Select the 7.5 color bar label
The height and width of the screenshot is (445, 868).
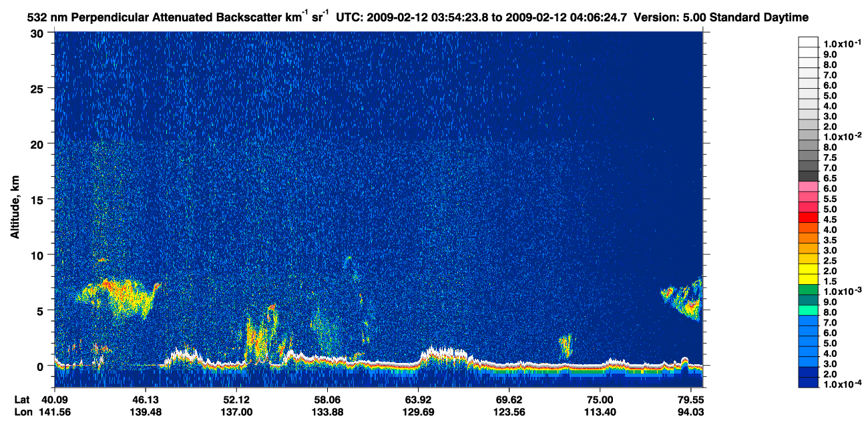831,157
